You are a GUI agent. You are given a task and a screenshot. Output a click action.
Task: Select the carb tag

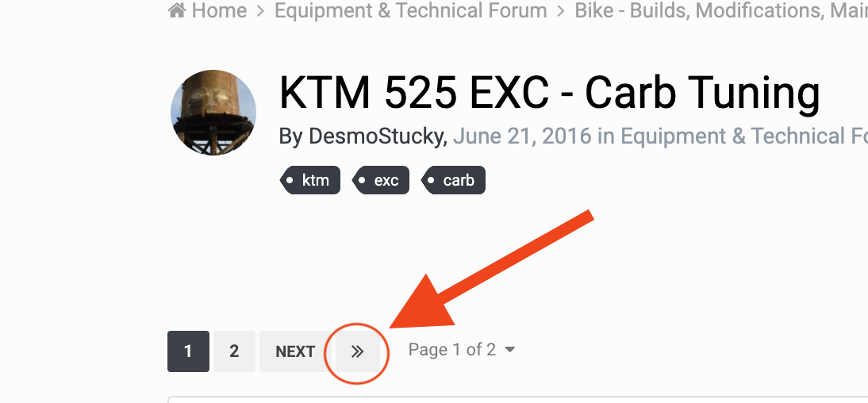[453, 180]
